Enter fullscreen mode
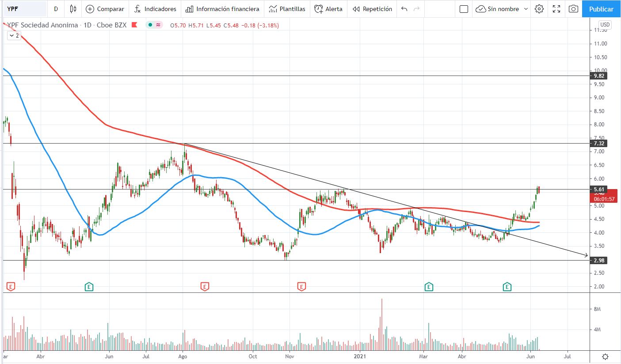This screenshot has width=621, height=364. click(x=556, y=9)
